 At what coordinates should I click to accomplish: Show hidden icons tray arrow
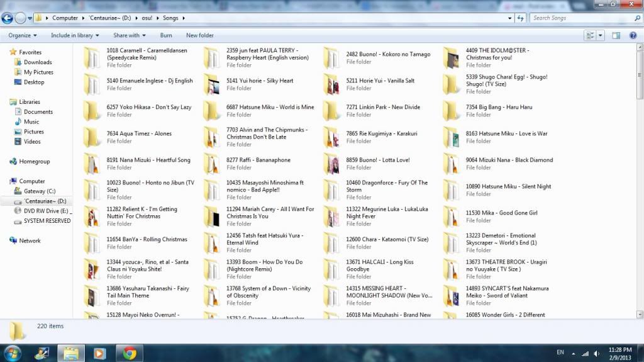[574, 353]
